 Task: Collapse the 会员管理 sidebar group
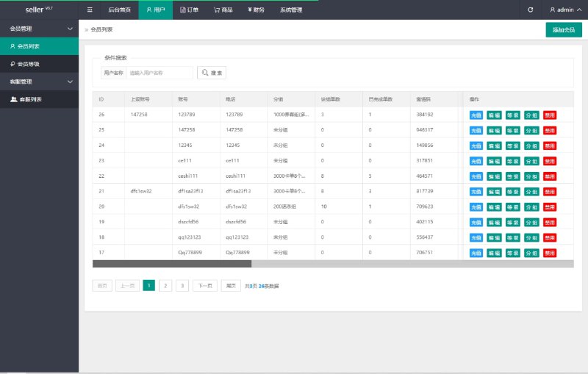[x=70, y=29]
